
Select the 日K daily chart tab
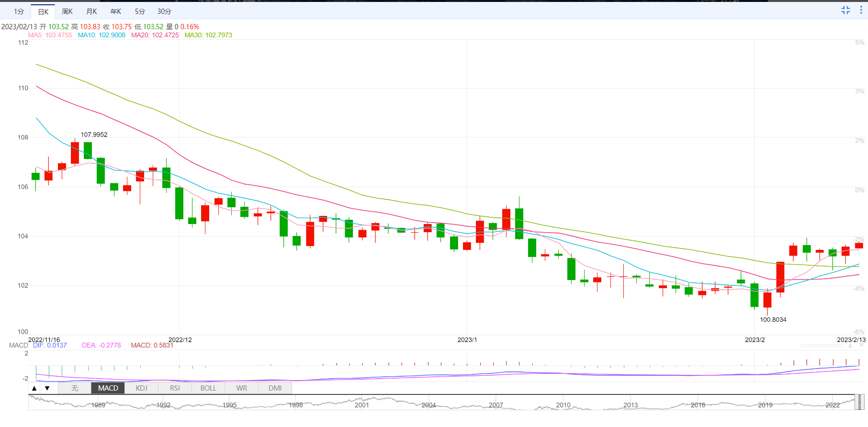(43, 11)
